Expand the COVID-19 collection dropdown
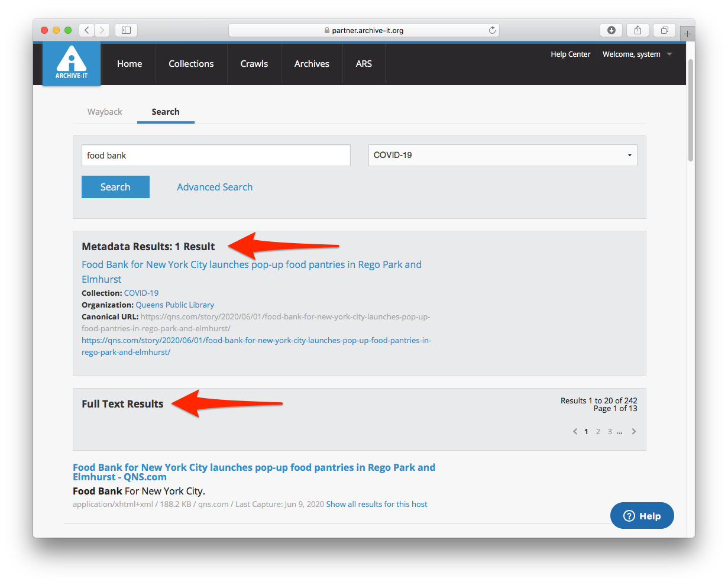 [503, 156]
